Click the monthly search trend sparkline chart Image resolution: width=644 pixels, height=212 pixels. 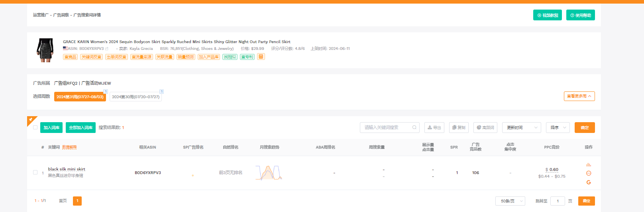point(269,173)
